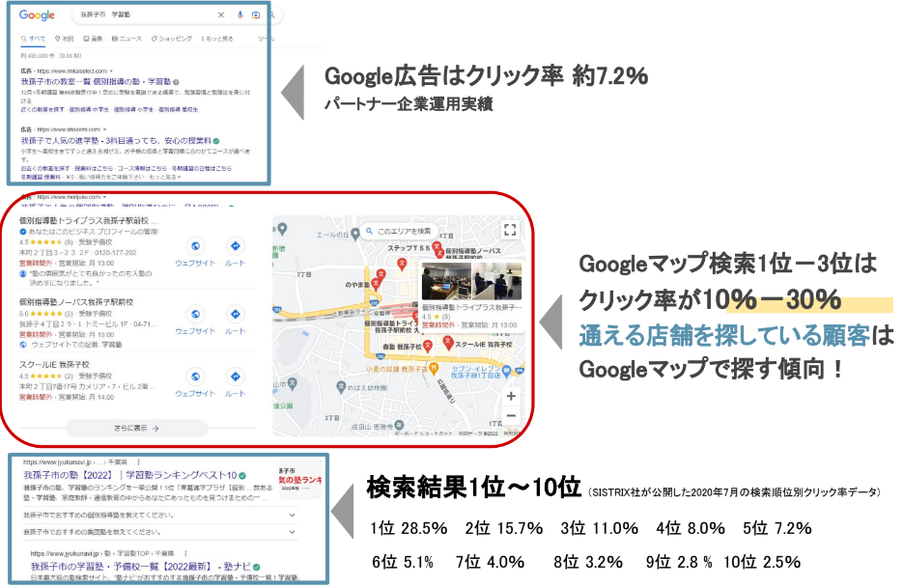This screenshot has width=903, height=588.
Task: Click website globe icon for トライプラス listing
Action: (x=195, y=246)
